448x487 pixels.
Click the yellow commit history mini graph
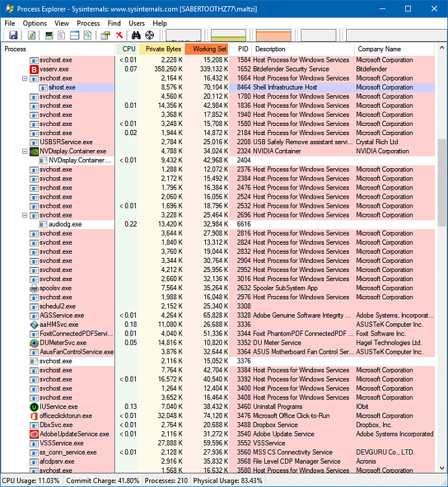[x=229, y=36]
